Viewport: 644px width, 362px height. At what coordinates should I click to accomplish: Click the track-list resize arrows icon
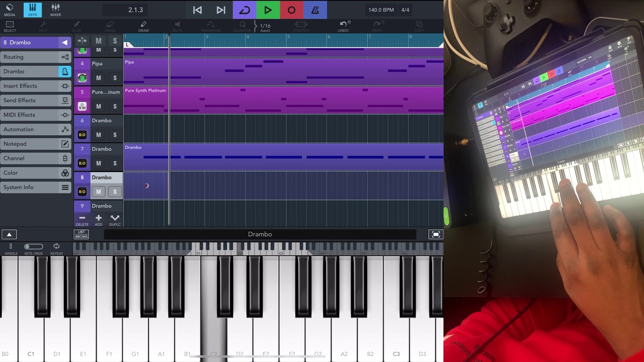pos(82,41)
